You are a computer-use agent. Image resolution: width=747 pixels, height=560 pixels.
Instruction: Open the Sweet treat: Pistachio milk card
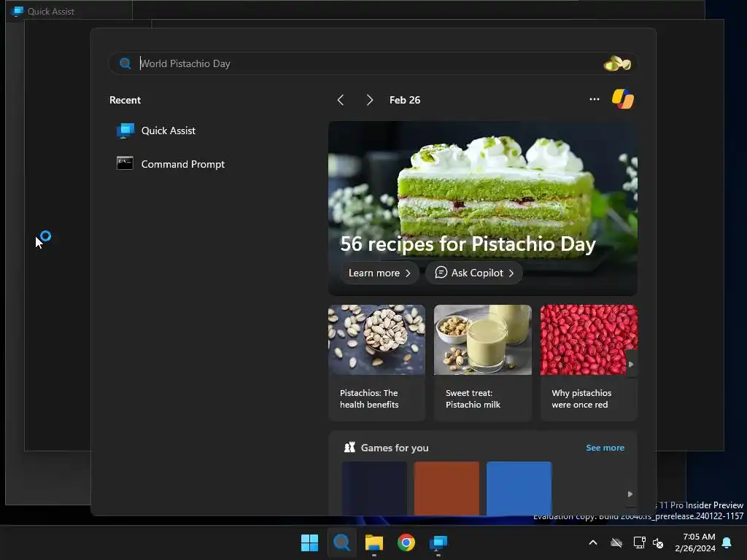pos(483,363)
